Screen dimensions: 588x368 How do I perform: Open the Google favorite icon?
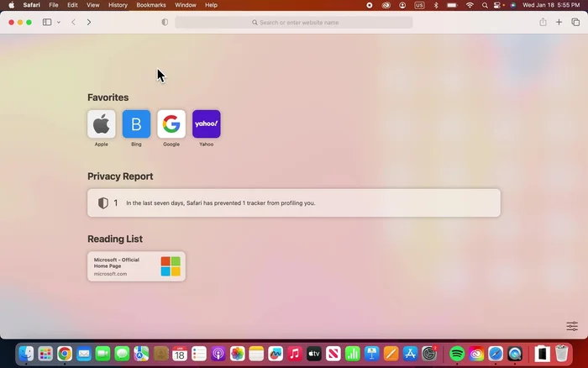[171, 124]
